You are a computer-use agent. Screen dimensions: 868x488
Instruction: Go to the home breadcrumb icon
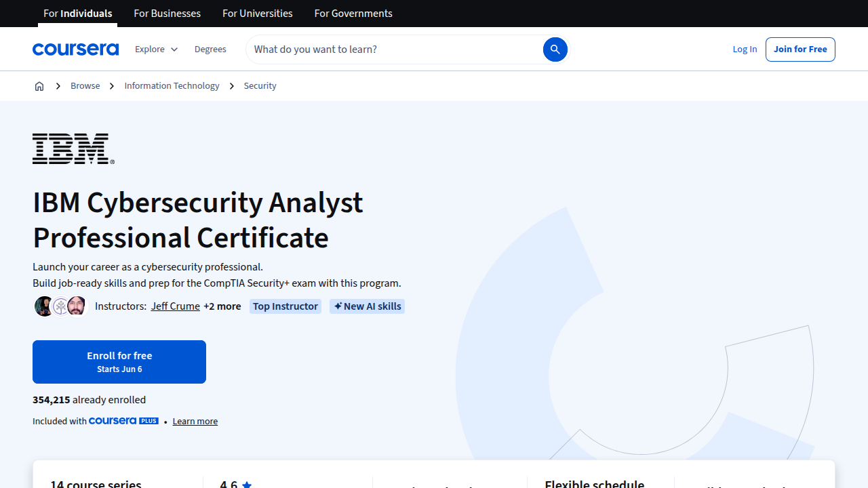coord(39,86)
